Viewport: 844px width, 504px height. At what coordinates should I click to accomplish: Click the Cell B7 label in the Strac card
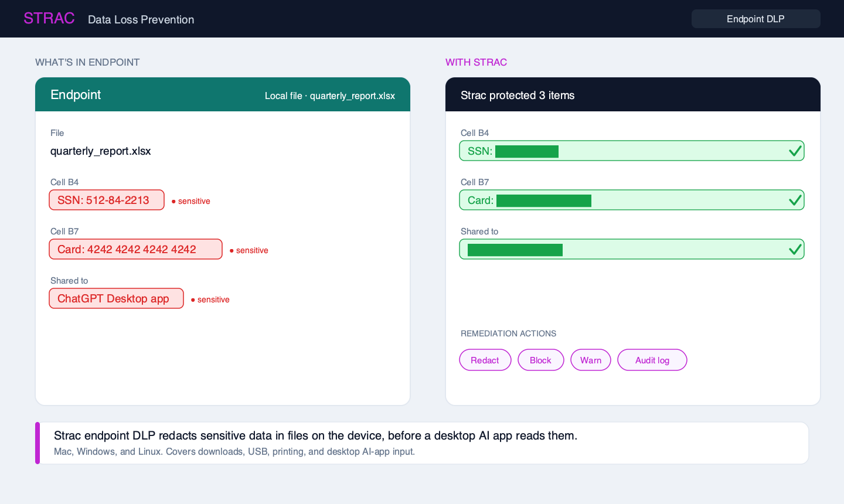pyautogui.click(x=475, y=182)
